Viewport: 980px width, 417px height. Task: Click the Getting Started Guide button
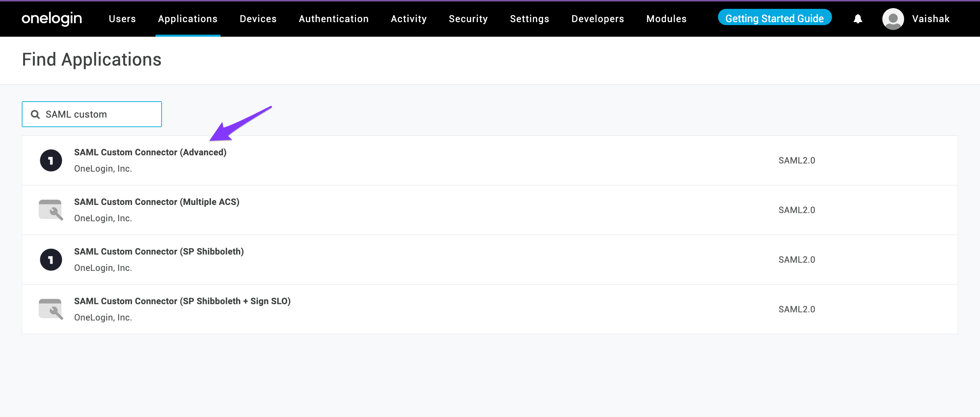click(774, 18)
